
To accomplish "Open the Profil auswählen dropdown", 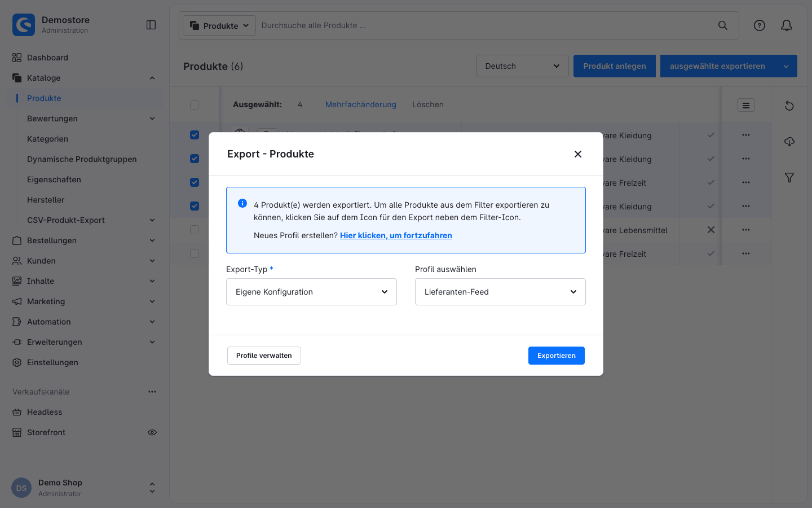I will [500, 292].
